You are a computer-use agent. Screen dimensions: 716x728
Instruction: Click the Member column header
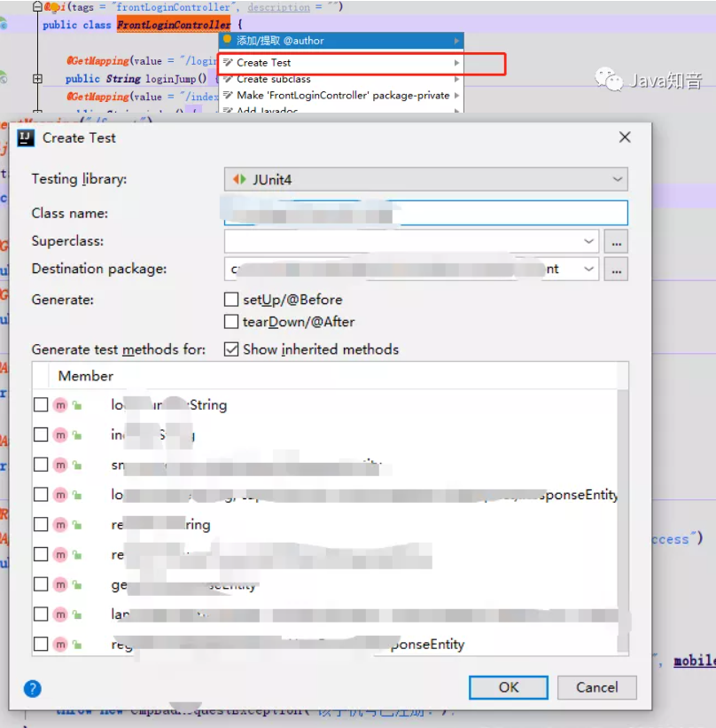pos(85,376)
